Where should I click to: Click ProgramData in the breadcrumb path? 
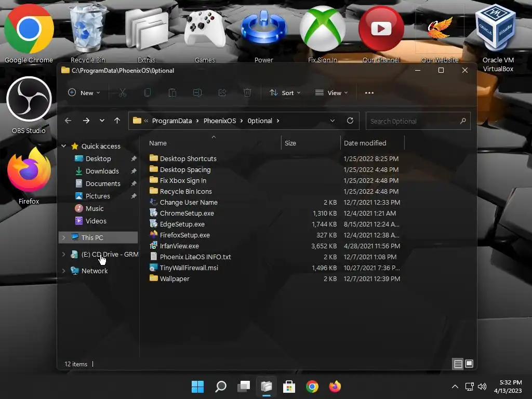click(x=171, y=121)
